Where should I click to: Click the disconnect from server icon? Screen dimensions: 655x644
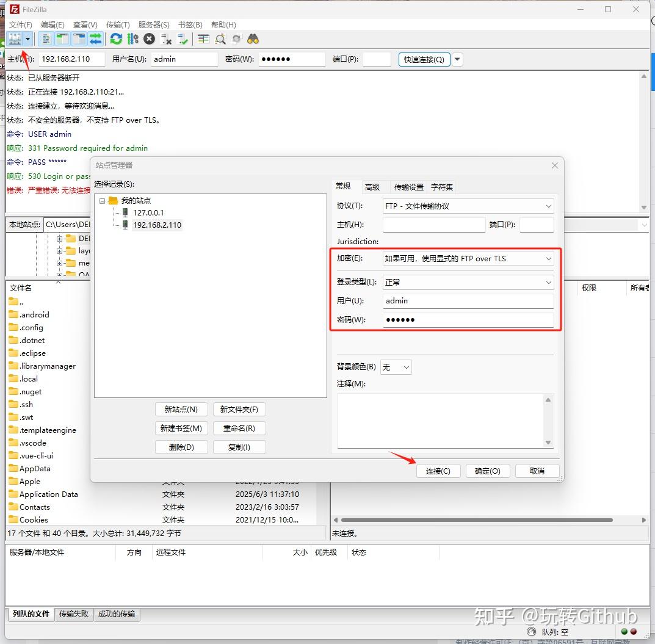tap(166, 39)
